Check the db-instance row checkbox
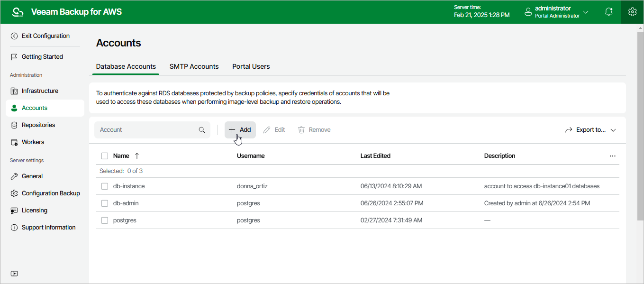Screen dimensions: 644x284 [x=105, y=186]
